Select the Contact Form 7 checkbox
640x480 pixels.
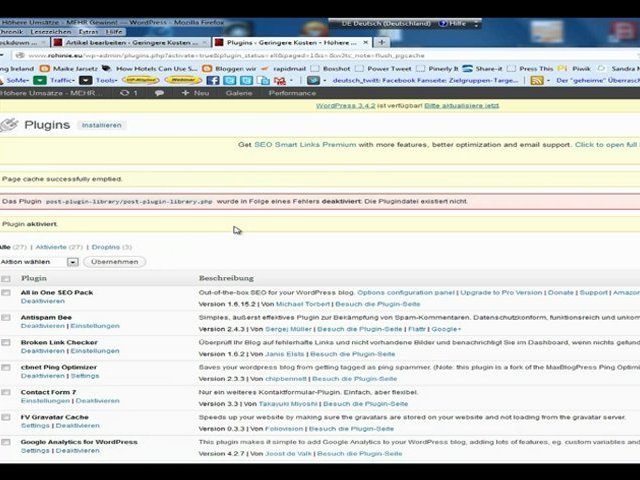tap(6, 393)
